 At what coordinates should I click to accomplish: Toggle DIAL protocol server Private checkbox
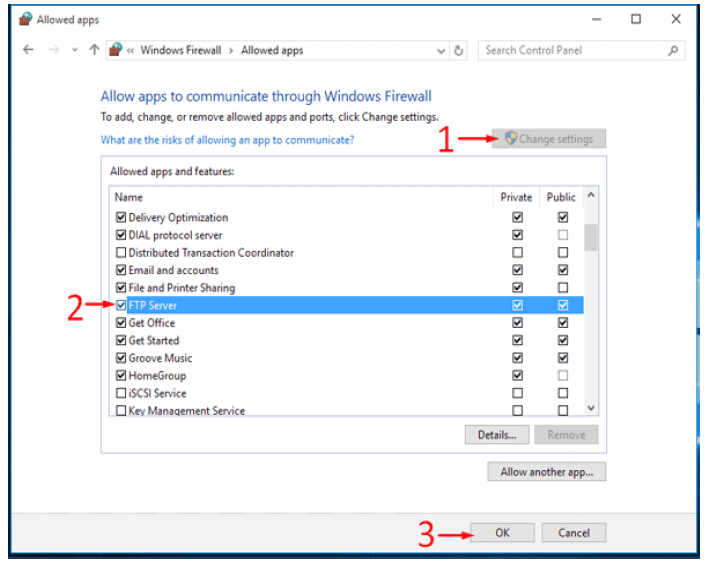[518, 235]
